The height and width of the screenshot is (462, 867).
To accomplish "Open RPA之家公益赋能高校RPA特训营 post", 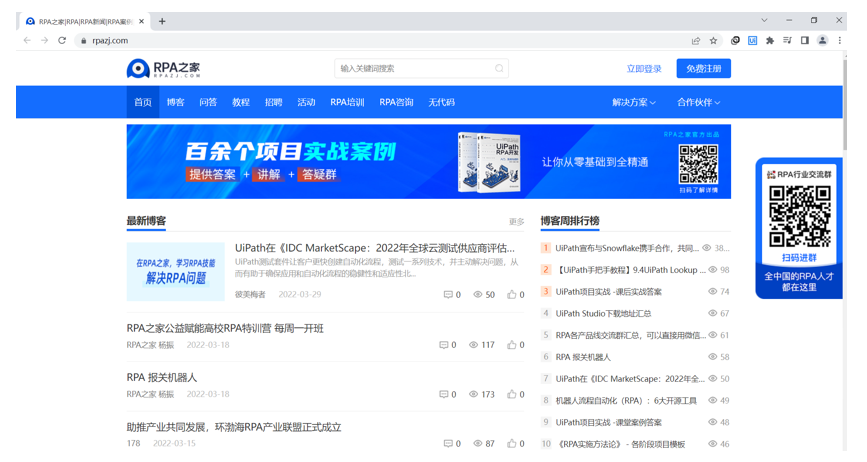I will (x=225, y=328).
